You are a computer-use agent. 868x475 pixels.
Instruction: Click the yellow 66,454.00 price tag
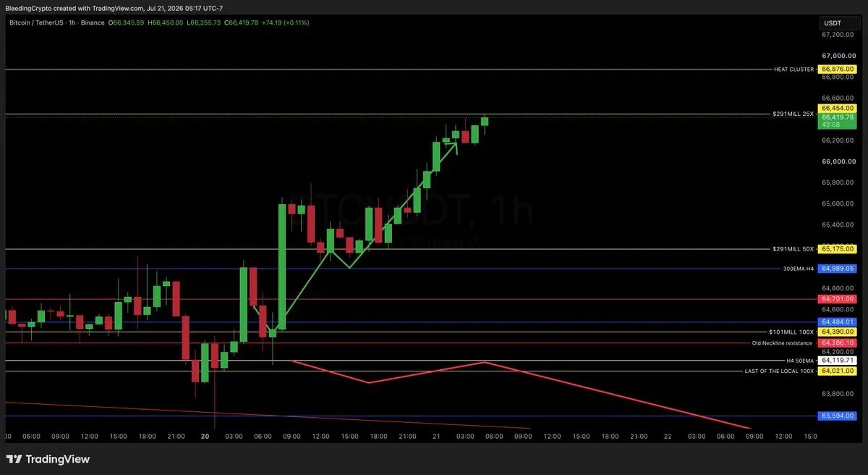pyautogui.click(x=838, y=108)
